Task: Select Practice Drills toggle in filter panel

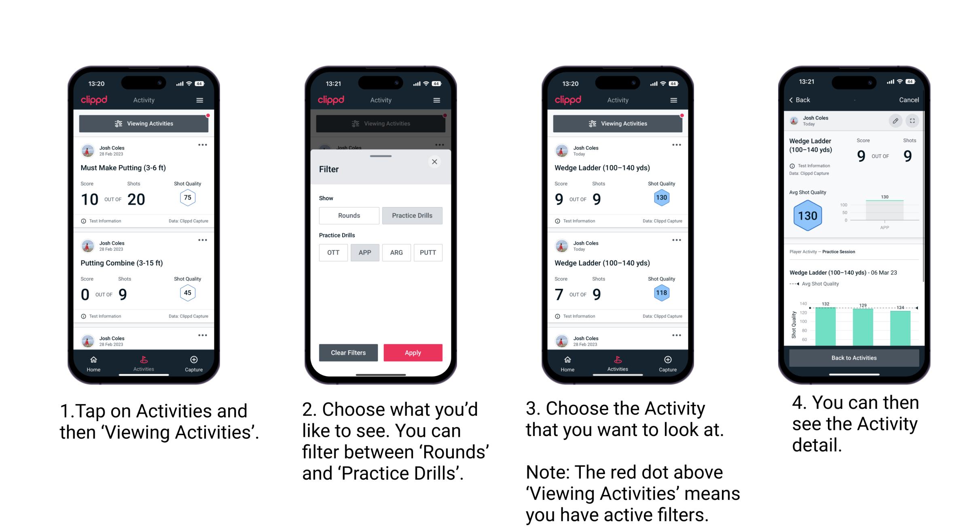Action: [x=411, y=216]
